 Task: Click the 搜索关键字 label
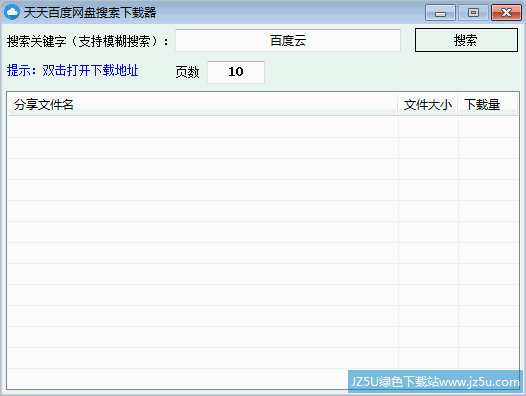coord(88,41)
